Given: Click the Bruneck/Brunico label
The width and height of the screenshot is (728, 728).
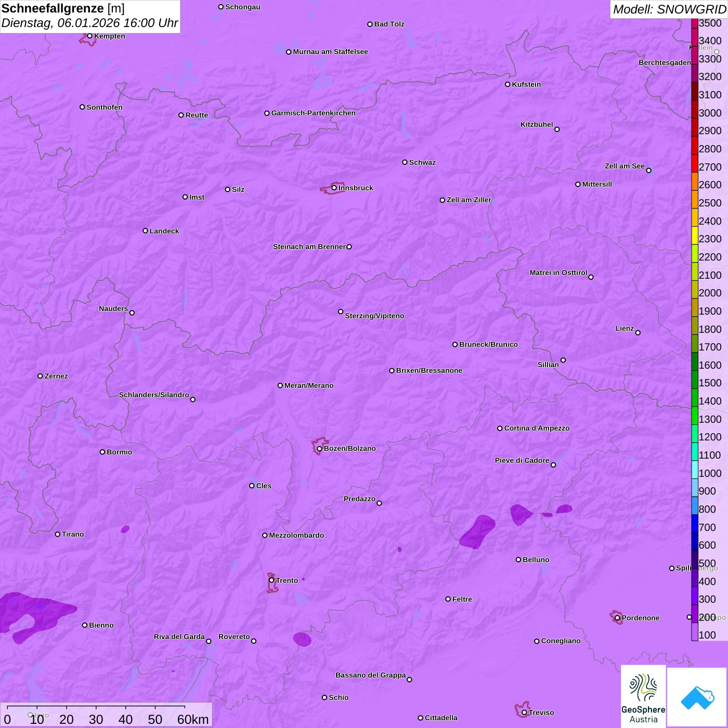Looking at the screenshot, I should tap(488, 344).
